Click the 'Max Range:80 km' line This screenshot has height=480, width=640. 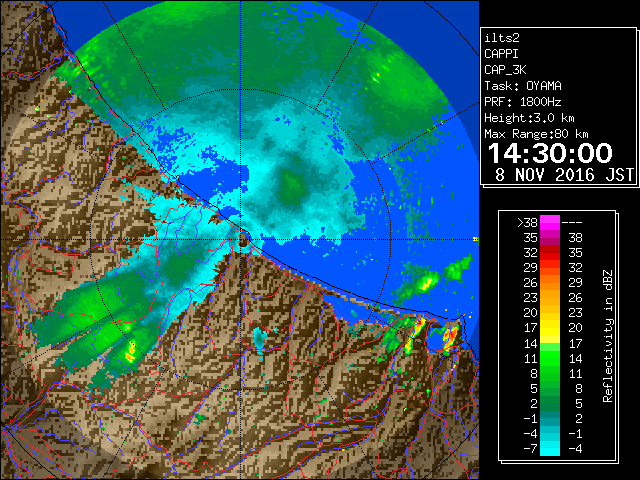pos(536,134)
